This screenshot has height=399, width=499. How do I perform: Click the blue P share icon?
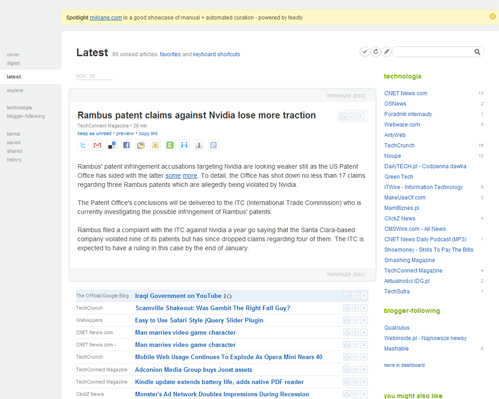(x=213, y=145)
